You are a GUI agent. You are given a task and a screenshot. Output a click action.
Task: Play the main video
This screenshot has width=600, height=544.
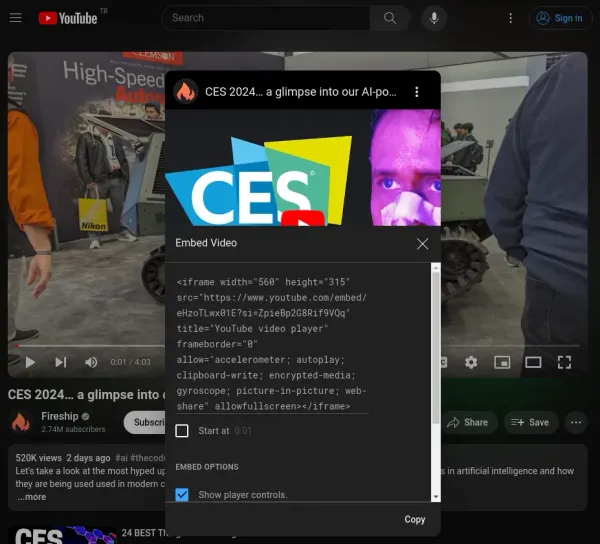pyautogui.click(x=30, y=362)
